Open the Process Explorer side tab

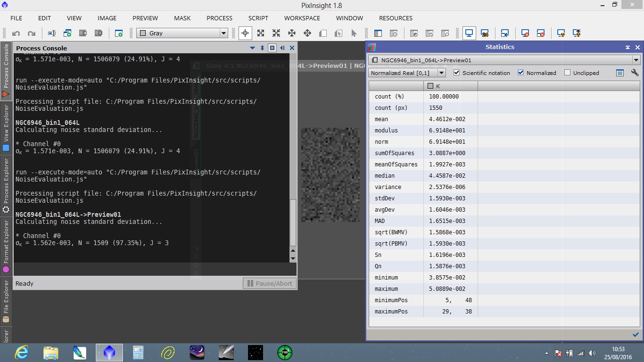[6, 186]
